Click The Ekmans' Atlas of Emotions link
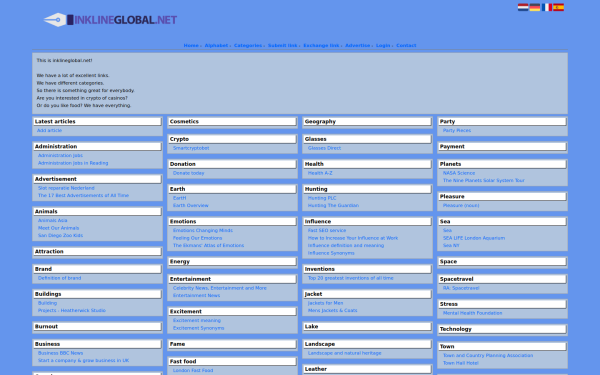 209,245
